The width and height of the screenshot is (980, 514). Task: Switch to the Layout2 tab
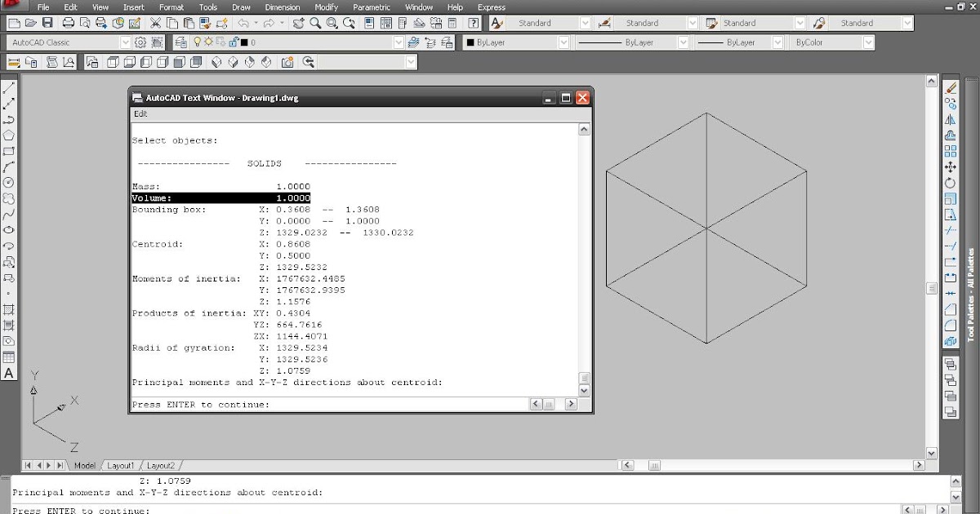161,465
